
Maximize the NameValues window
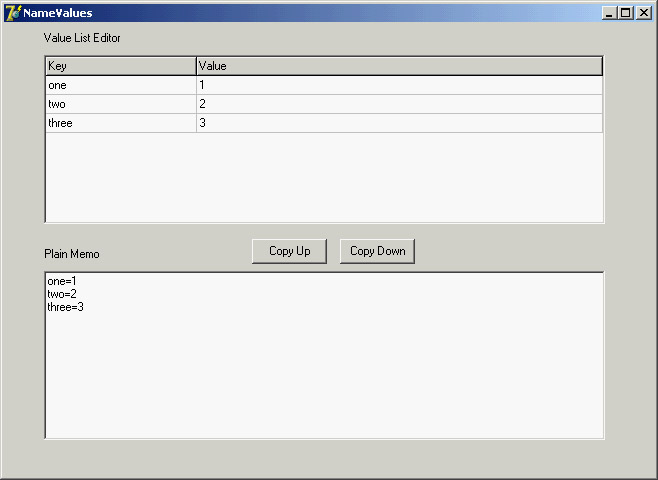pos(626,13)
